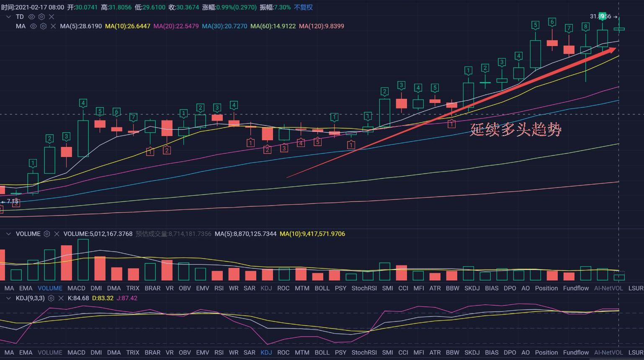This screenshot has height=360, width=644.
Task: Select BOLL tab in upper indicator row
Action: coord(322,288)
